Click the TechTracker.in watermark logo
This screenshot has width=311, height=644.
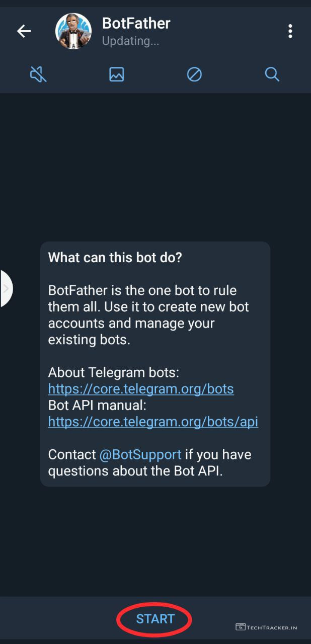point(266,627)
